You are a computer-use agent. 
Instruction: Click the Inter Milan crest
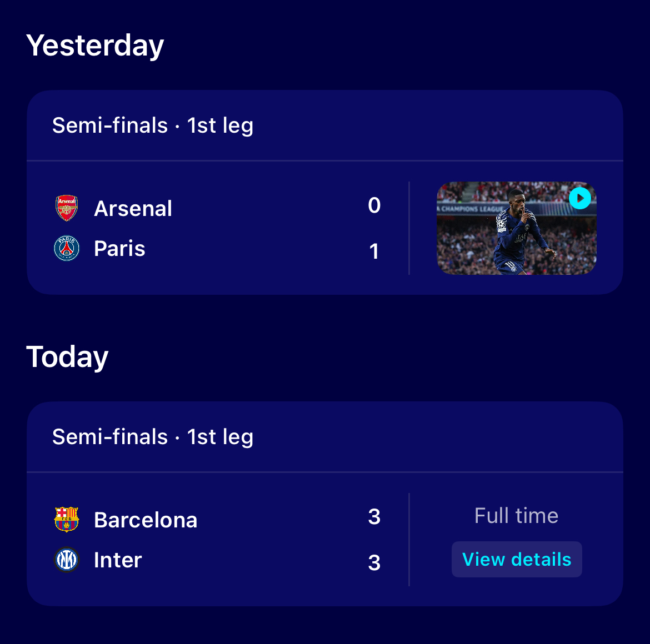click(x=67, y=560)
